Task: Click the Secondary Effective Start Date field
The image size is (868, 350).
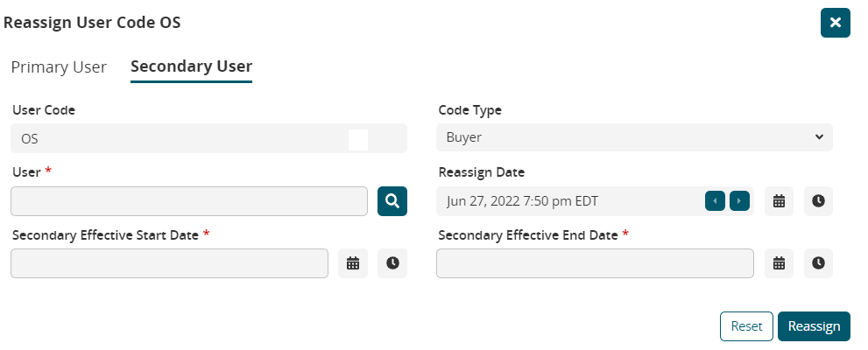Action: tap(169, 262)
